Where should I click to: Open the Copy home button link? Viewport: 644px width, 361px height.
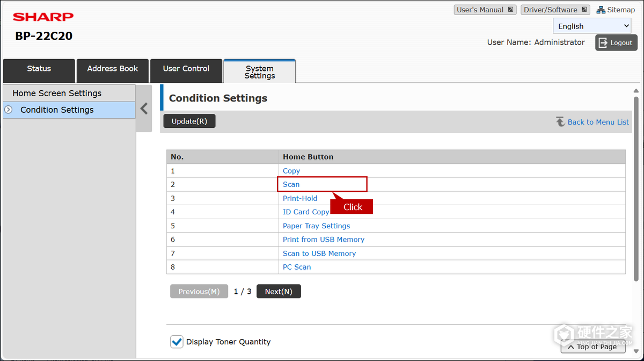tap(291, 171)
